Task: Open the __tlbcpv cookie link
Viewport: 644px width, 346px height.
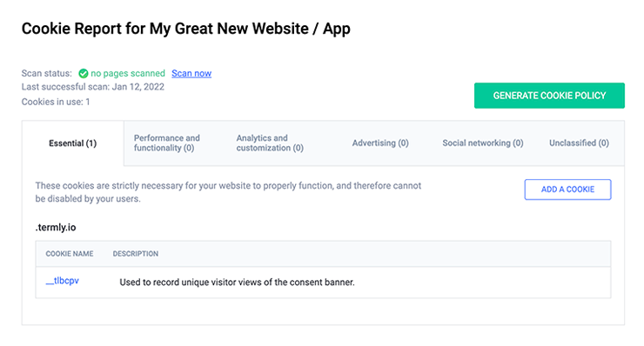Action: click(63, 281)
